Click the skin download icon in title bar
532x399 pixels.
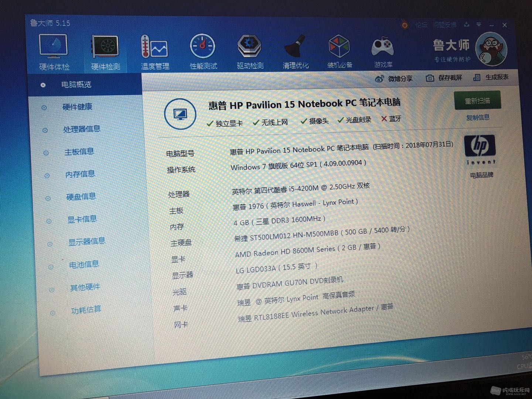pyautogui.click(x=467, y=25)
